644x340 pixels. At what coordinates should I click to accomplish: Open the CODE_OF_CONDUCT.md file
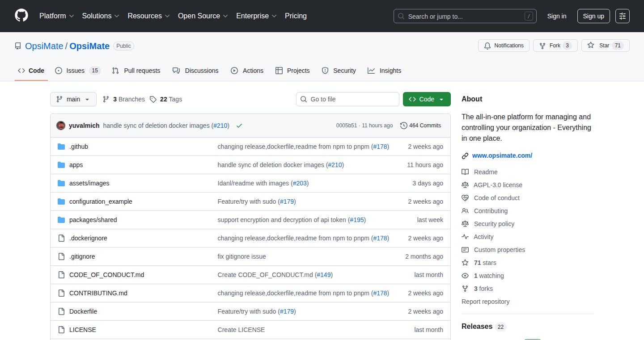[107, 275]
